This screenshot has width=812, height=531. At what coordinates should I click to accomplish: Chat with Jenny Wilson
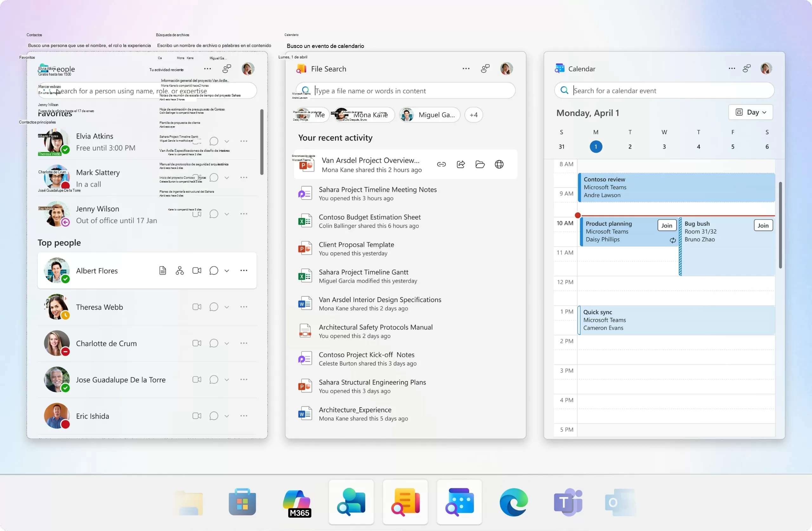pos(213,214)
